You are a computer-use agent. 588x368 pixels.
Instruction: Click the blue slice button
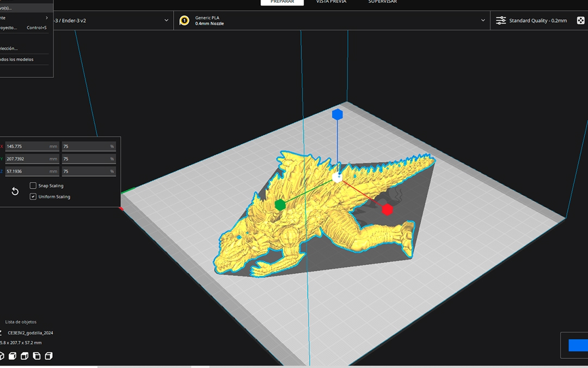pyautogui.click(x=578, y=345)
